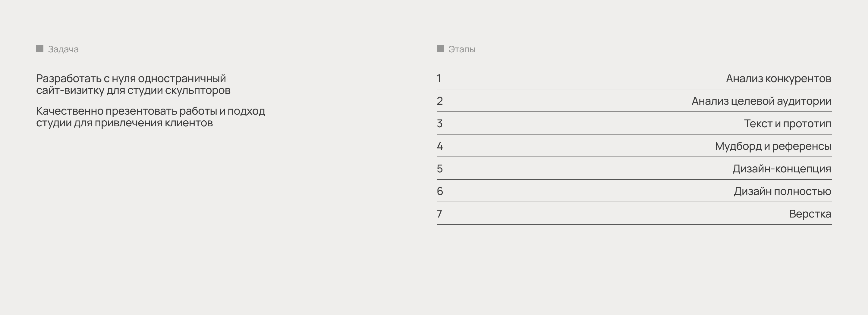Click the Дизайн-концепция stage label

pos(782,168)
